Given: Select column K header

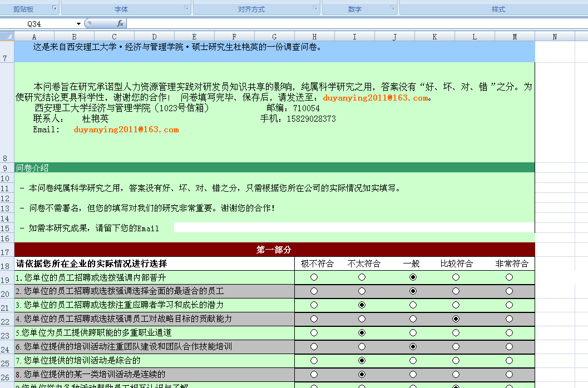Looking at the screenshot, I should click(434, 37).
